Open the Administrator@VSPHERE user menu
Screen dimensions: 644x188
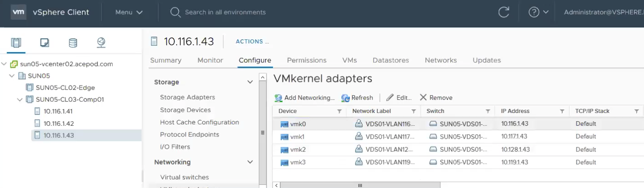pos(603,12)
